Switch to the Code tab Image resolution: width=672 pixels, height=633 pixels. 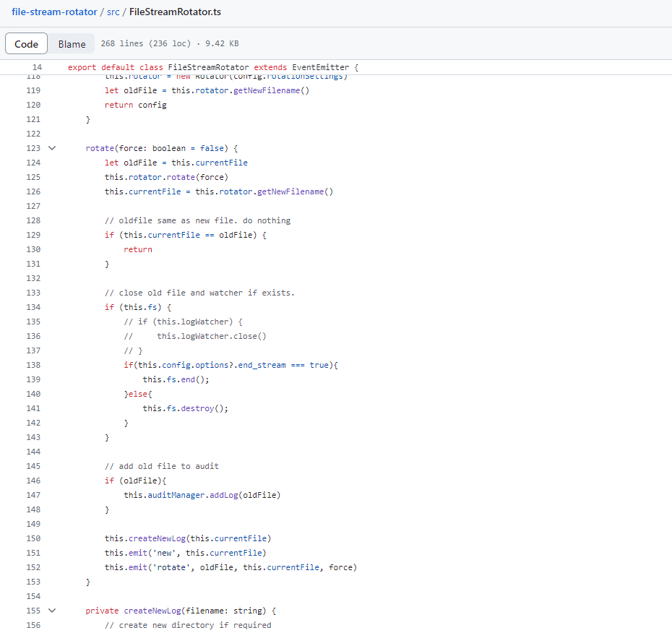coord(27,44)
